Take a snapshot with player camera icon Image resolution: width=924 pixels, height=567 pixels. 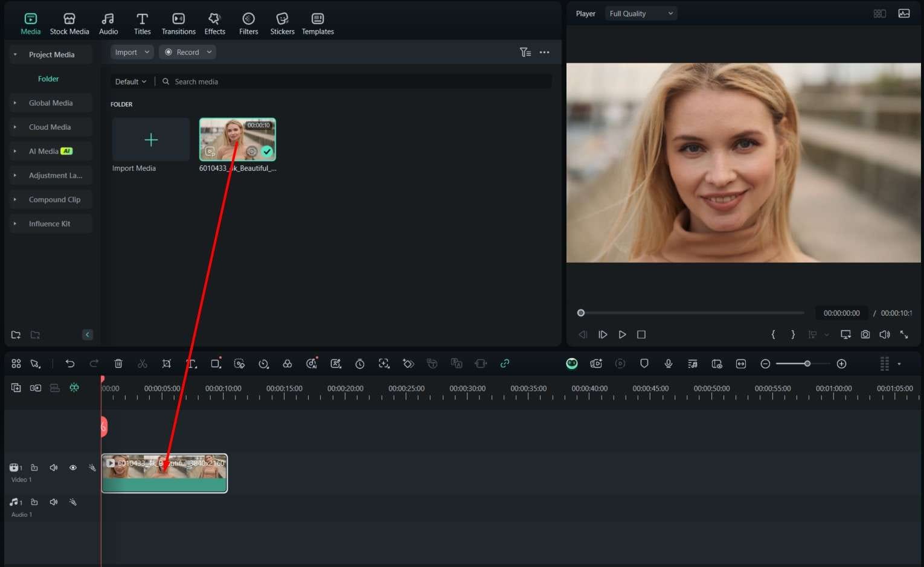(x=865, y=335)
